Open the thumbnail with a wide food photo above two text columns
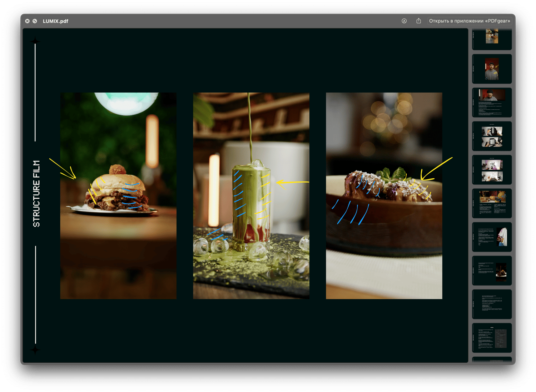The height and width of the screenshot is (392, 536). coord(492,203)
